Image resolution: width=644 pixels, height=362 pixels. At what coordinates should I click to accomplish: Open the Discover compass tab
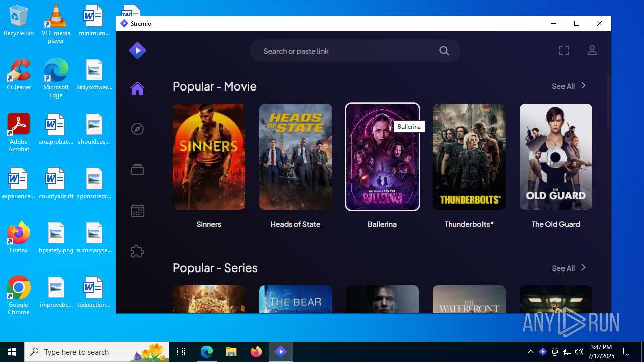[137, 129]
